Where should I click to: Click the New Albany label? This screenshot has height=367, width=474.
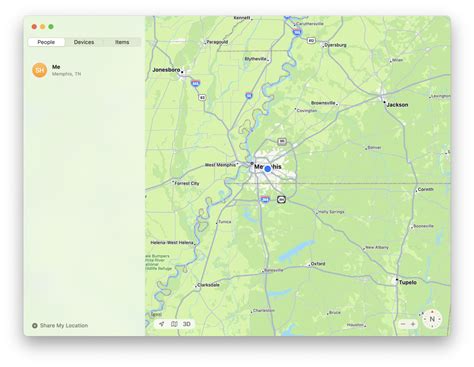click(x=377, y=247)
